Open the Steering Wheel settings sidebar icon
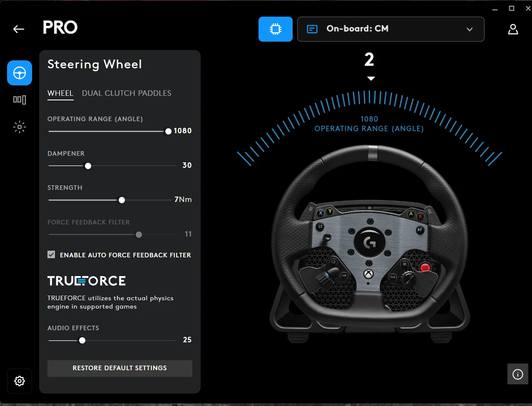 pyautogui.click(x=20, y=73)
